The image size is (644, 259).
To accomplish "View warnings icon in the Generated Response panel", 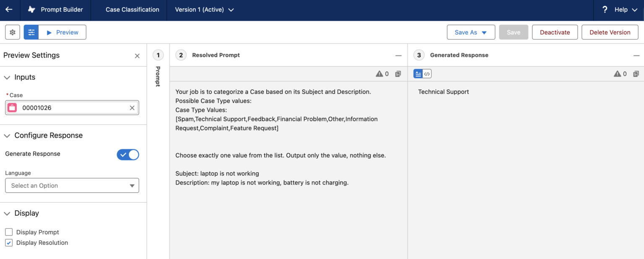I will [x=616, y=73].
